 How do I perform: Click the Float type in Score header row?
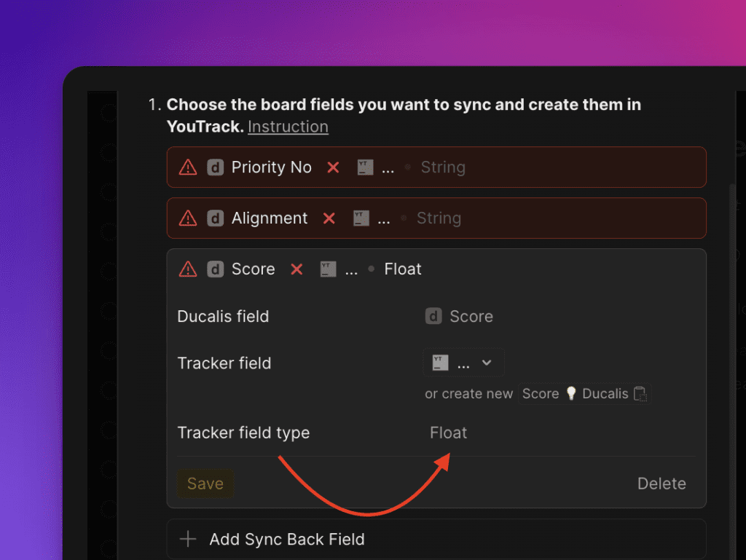click(x=402, y=269)
